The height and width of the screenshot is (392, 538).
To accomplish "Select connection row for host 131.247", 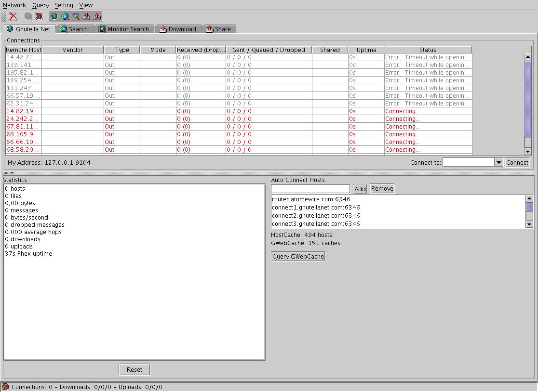I will click(239, 88).
